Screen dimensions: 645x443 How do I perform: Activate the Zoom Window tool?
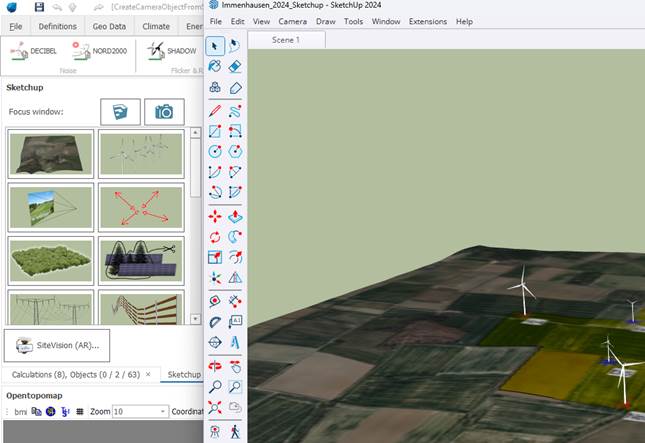click(234, 387)
